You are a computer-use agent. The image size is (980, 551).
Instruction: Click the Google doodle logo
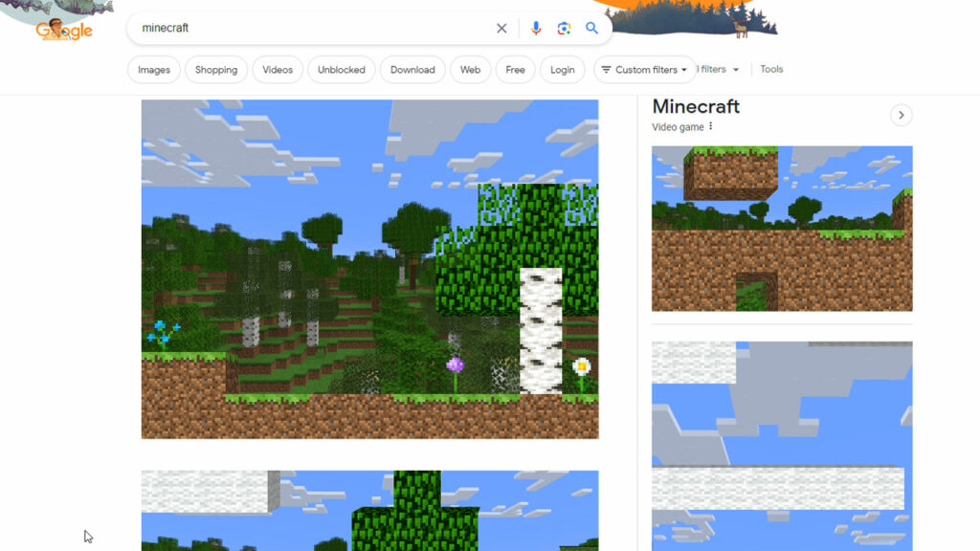point(63,29)
